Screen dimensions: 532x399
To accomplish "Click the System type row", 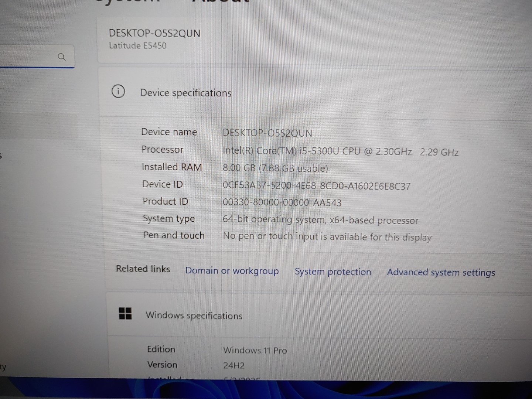I will (321, 219).
